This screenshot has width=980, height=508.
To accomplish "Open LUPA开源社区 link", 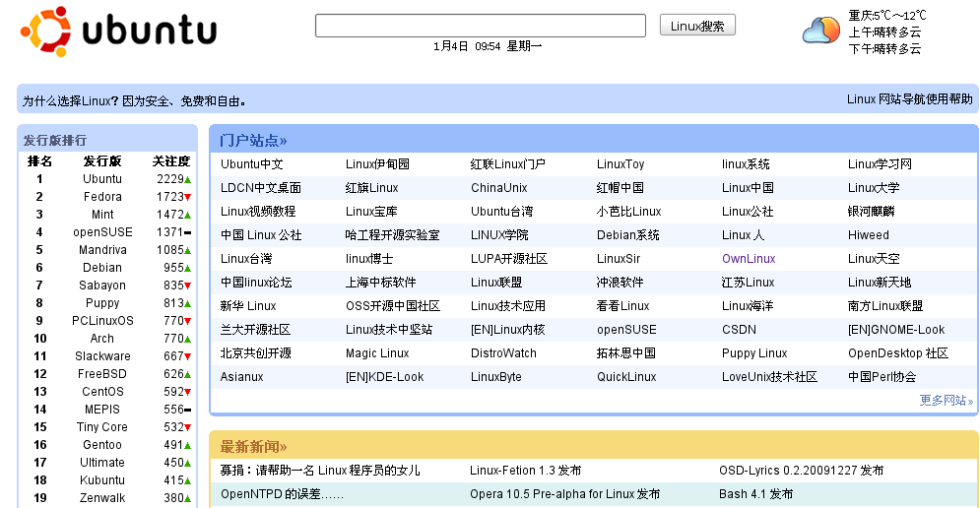I will (x=509, y=259).
